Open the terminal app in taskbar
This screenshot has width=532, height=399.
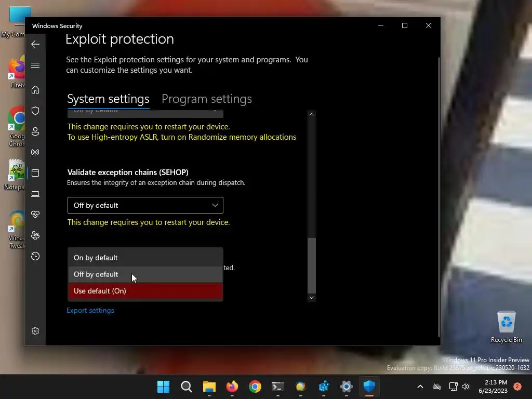click(278, 387)
